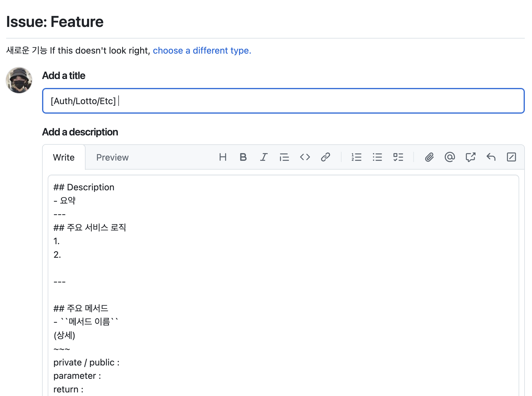Screen dimensions: 532x396
Task: Open saved replies arrow icon
Action: (491, 157)
